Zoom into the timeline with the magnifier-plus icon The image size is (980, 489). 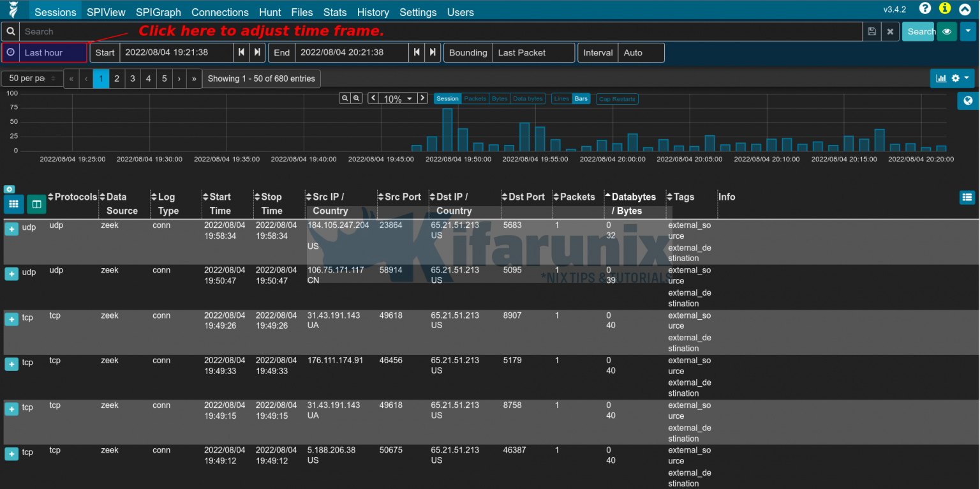coord(357,98)
